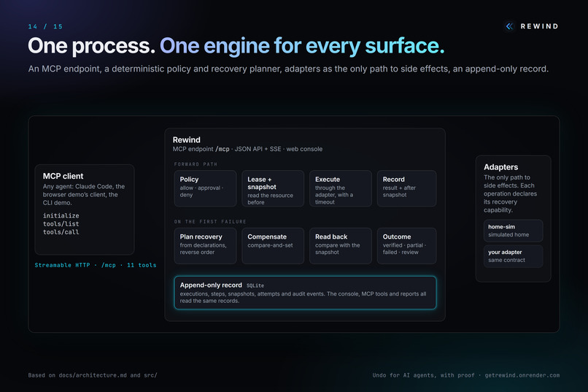
Task: Click the SQLite tag next to Append-only record
Action: click(255, 286)
